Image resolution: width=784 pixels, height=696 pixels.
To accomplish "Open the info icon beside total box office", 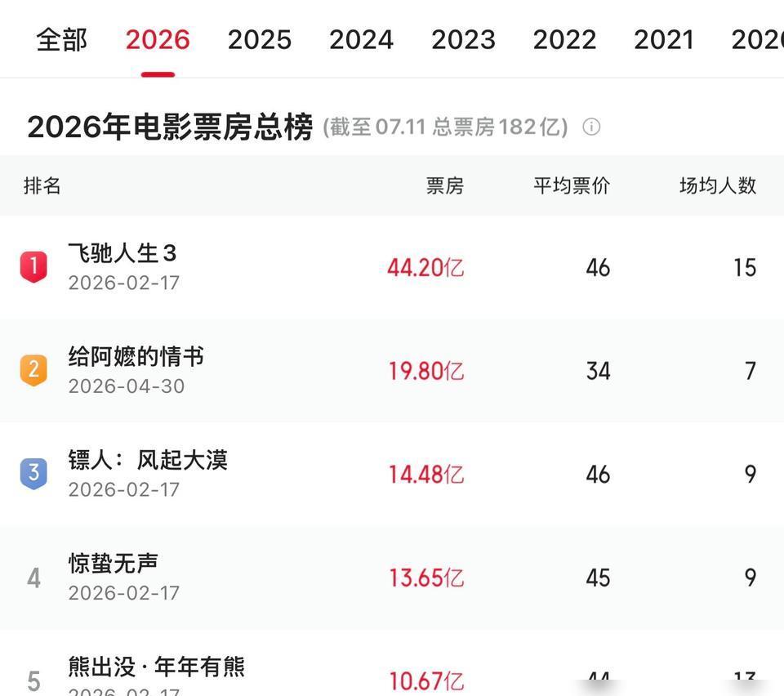I will coord(591,127).
